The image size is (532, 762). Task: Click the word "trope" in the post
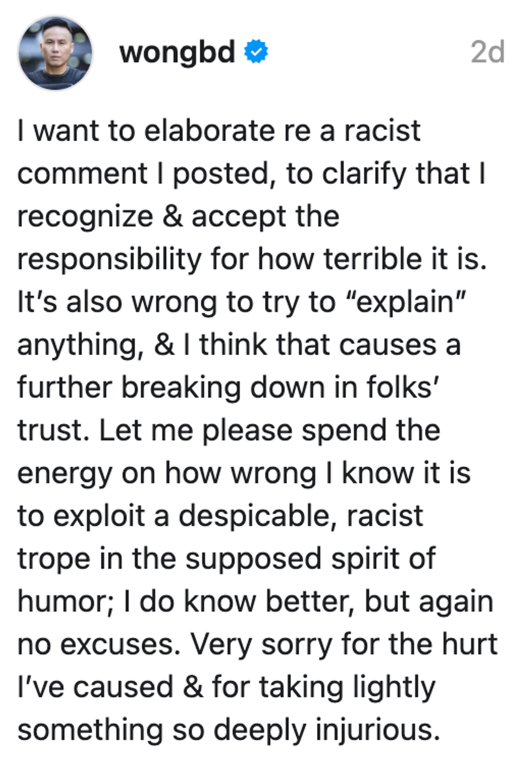coord(53,560)
